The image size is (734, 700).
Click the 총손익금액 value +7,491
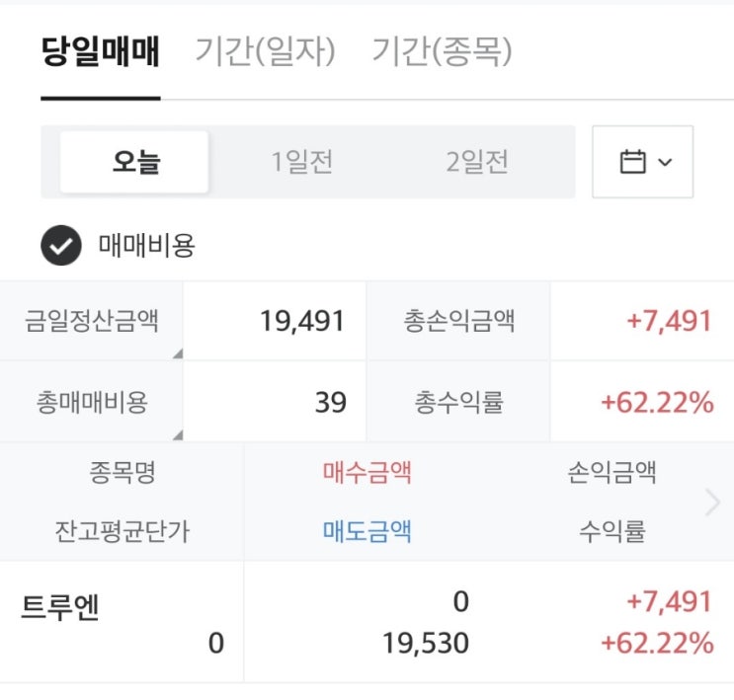[x=669, y=322]
